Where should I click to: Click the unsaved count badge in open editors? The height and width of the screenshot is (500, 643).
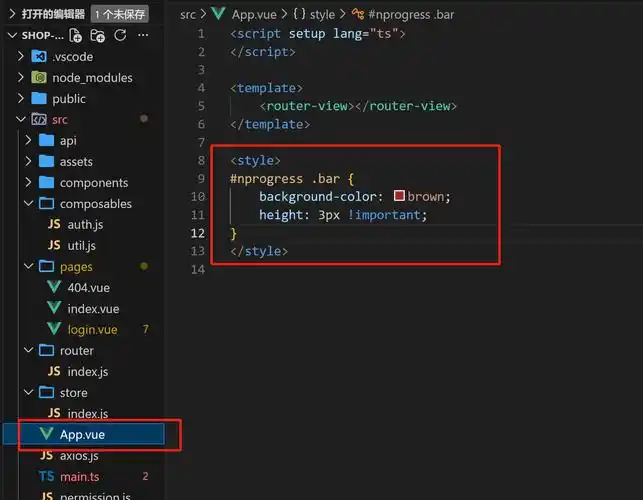tap(120, 14)
